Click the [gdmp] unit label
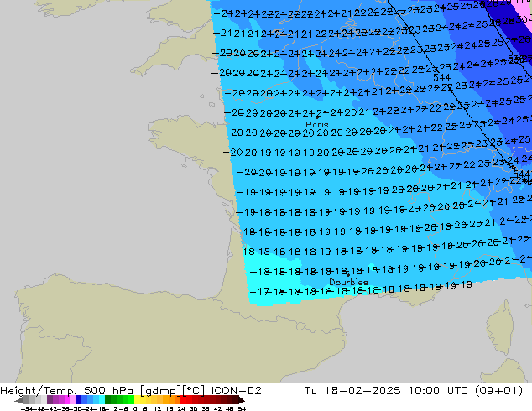This screenshot has height=411, width=532. coord(161,391)
